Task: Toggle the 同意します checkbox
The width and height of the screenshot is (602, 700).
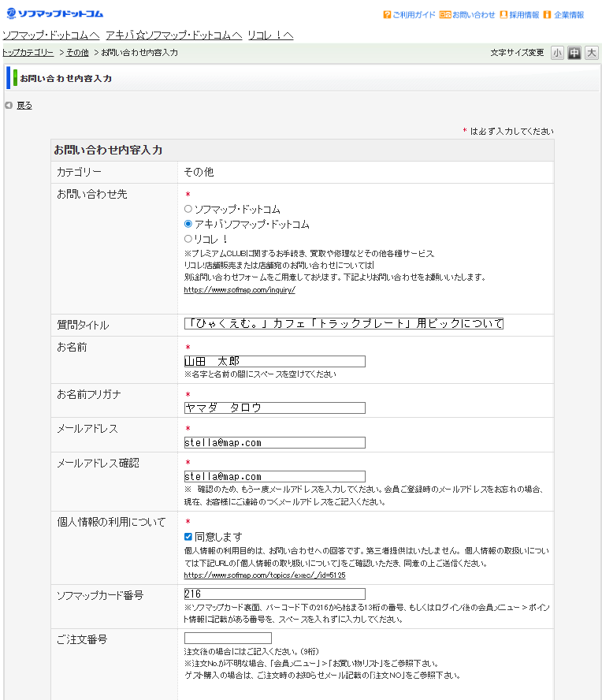Action: coord(188,537)
